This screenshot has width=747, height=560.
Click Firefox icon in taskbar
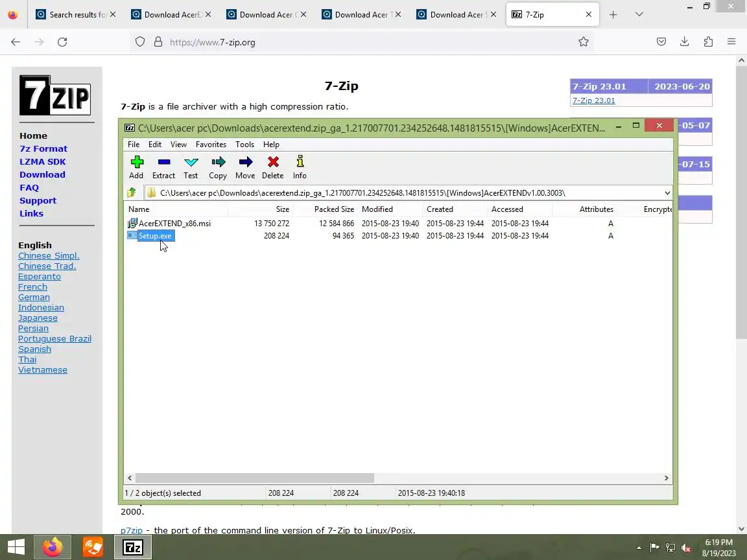tap(53, 546)
